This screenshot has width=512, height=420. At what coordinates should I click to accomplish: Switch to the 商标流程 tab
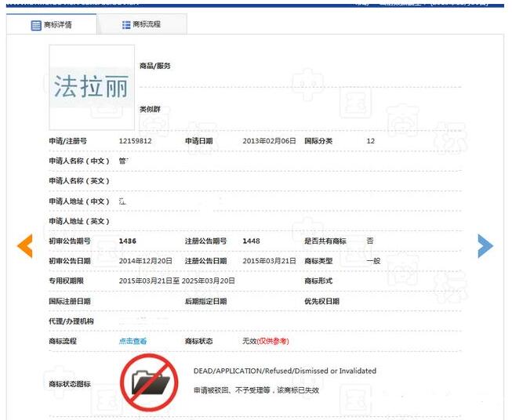click(x=142, y=24)
